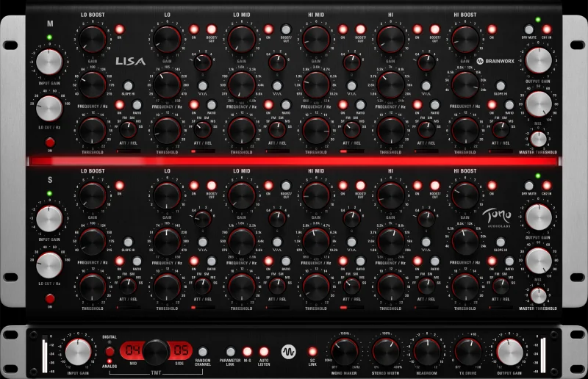Toggle M channel LO MID BOOST/CUT switch

click(x=286, y=29)
